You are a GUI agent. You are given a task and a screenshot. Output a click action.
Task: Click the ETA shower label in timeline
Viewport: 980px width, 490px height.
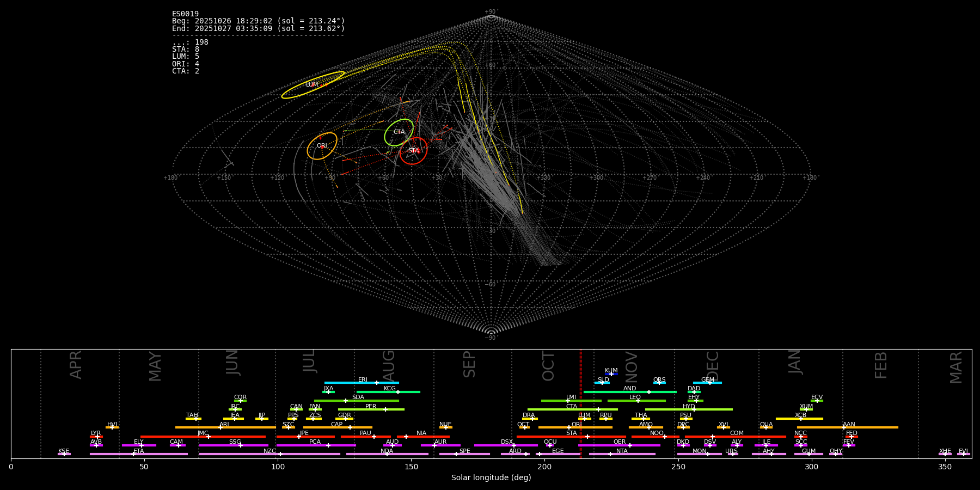tap(139, 451)
